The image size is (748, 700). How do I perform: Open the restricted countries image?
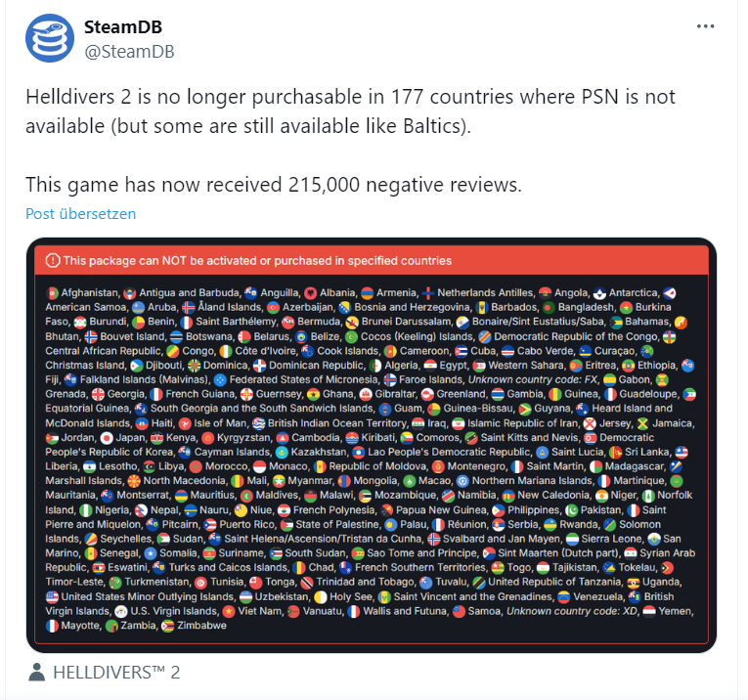pos(372,459)
